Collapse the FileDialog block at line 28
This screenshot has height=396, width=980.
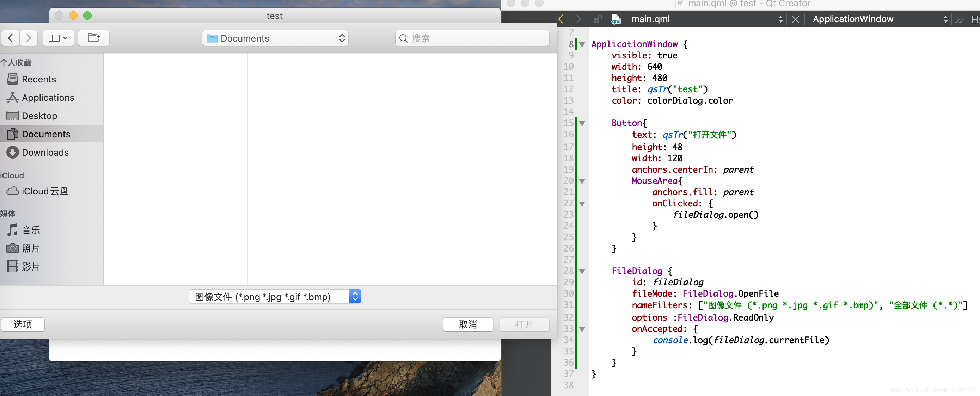[582, 271]
